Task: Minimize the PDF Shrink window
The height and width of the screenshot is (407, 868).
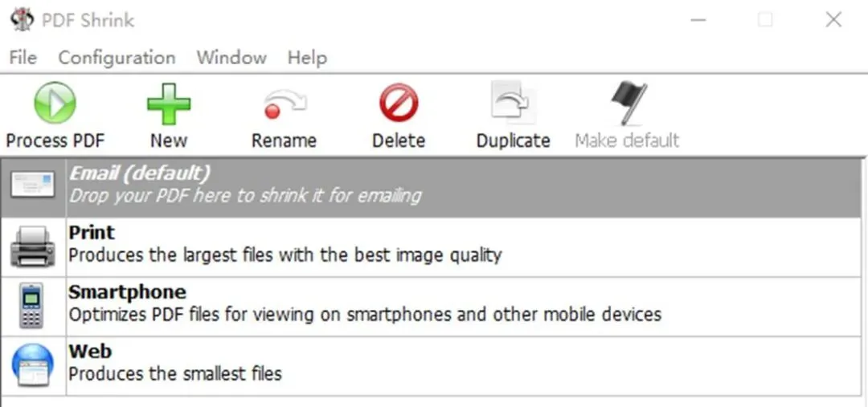Action: click(698, 20)
